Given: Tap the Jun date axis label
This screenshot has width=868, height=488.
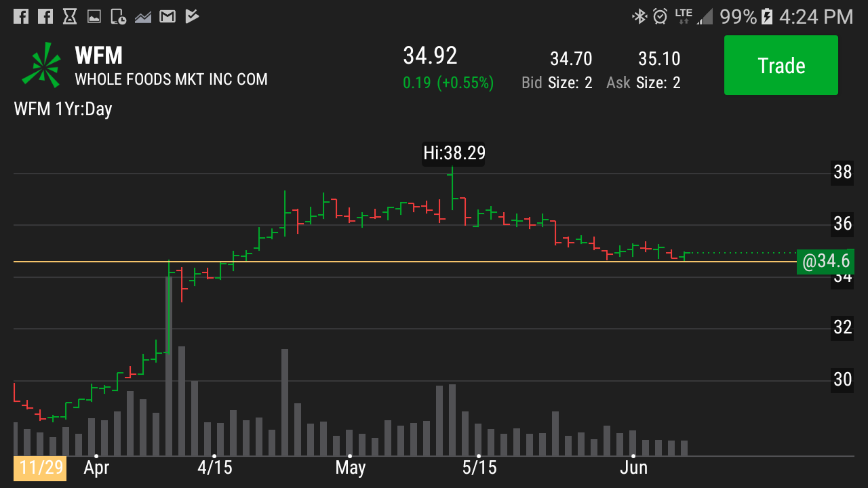Looking at the screenshot, I should 634,468.
